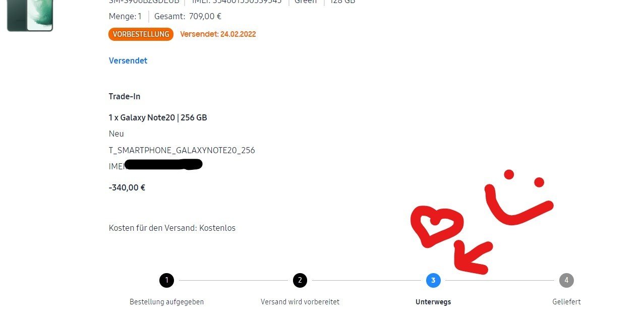Click the Bestellung aufgegeben label

tap(166, 302)
